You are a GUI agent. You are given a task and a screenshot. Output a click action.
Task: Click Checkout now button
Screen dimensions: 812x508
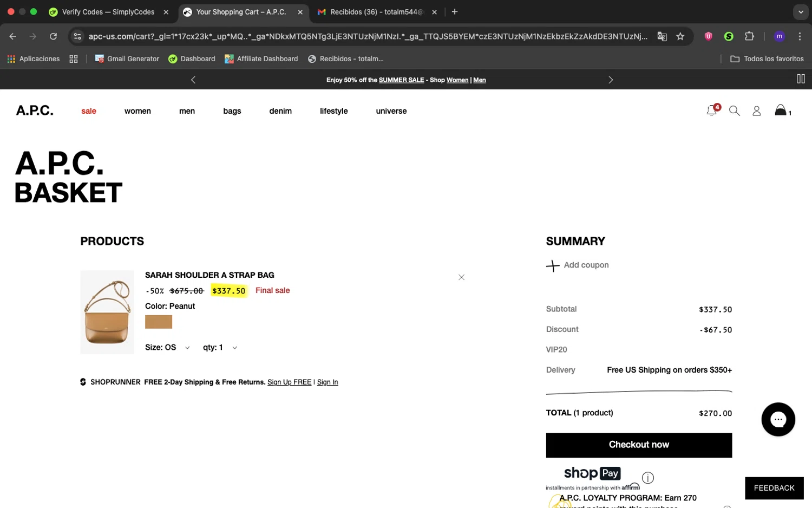pos(639,445)
